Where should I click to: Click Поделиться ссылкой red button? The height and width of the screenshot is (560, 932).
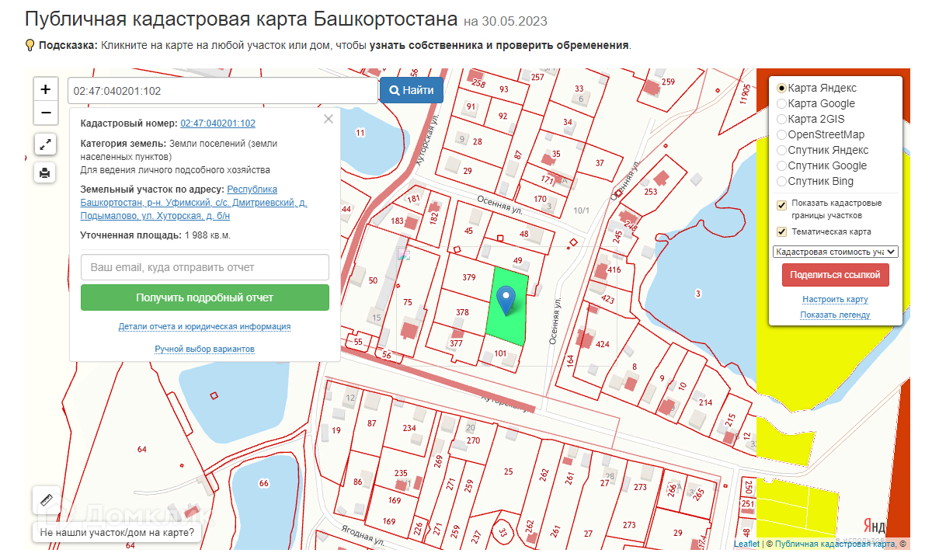click(835, 275)
